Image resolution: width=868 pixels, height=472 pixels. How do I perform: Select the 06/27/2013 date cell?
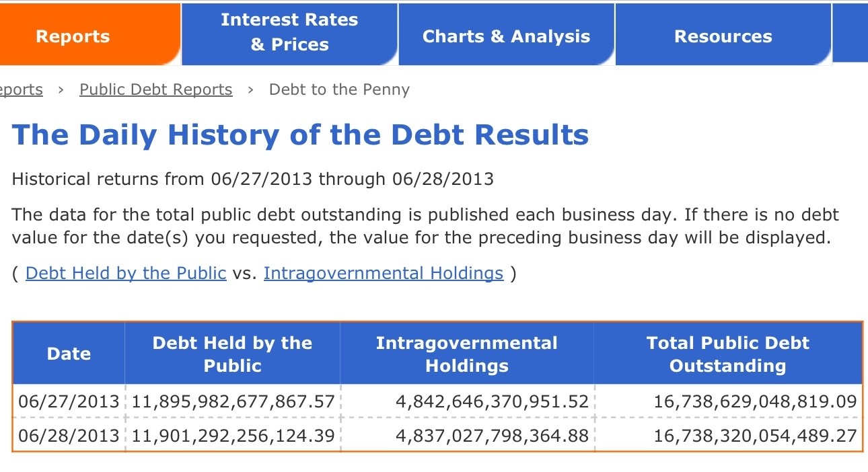tap(69, 401)
